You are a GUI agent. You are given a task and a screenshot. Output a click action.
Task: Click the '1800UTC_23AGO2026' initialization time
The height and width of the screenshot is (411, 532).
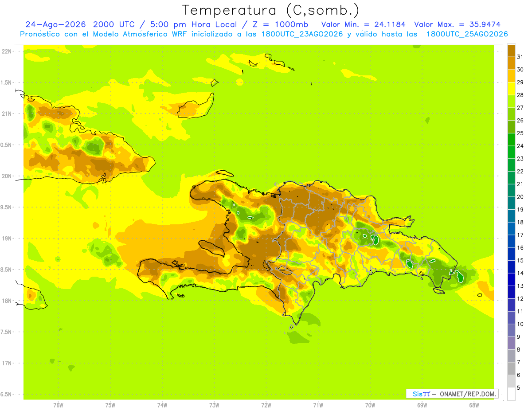(x=301, y=34)
